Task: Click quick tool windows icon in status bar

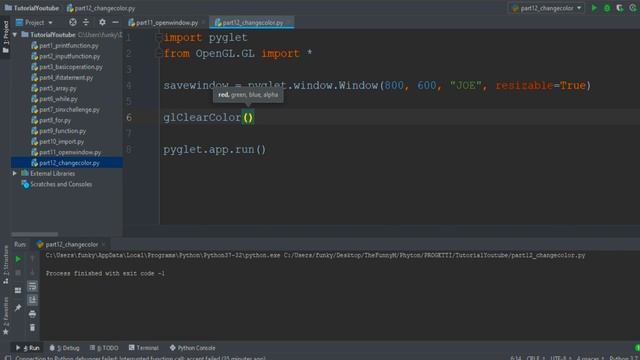Action: [x=8, y=358]
